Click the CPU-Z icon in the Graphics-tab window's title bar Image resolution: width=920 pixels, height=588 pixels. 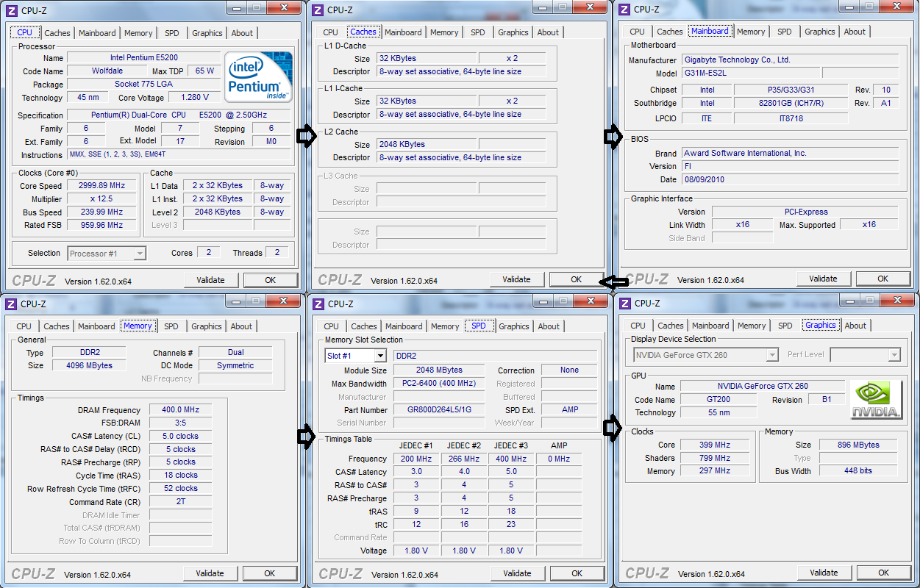coord(625,303)
